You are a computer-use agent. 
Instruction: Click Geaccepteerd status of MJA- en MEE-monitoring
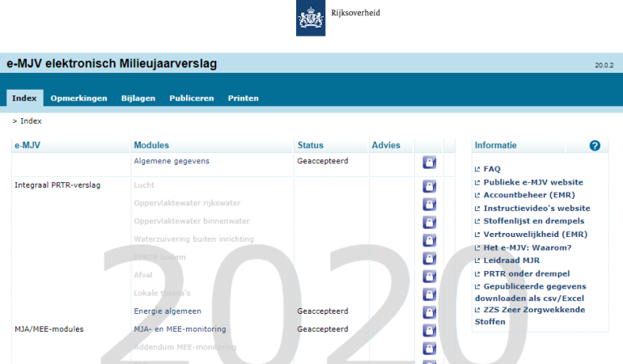click(x=323, y=329)
